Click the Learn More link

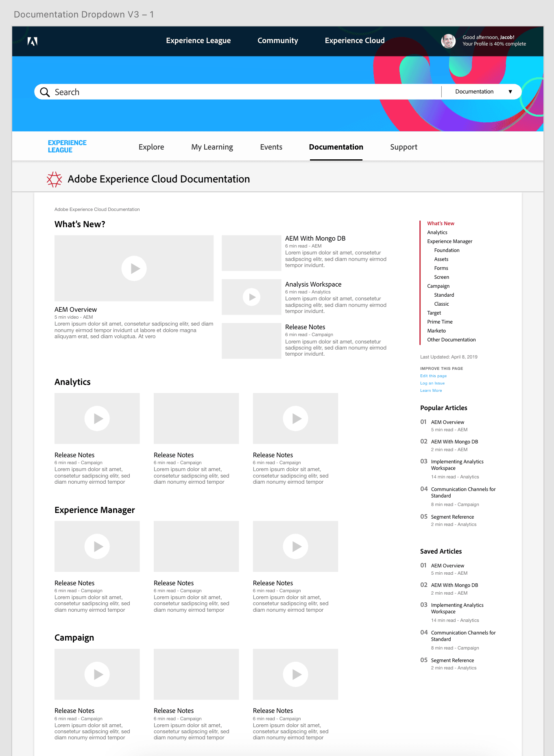pyautogui.click(x=431, y=391)
